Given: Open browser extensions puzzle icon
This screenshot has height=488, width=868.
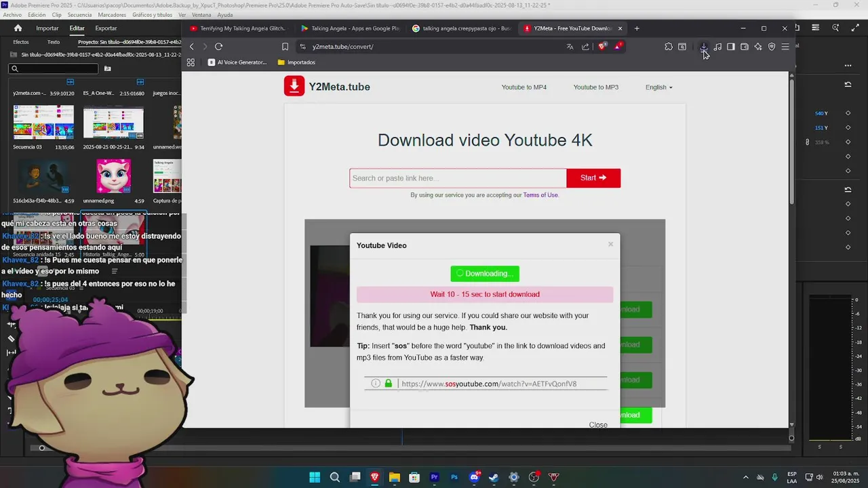Looking at the screenshot, I should [669, 47].
